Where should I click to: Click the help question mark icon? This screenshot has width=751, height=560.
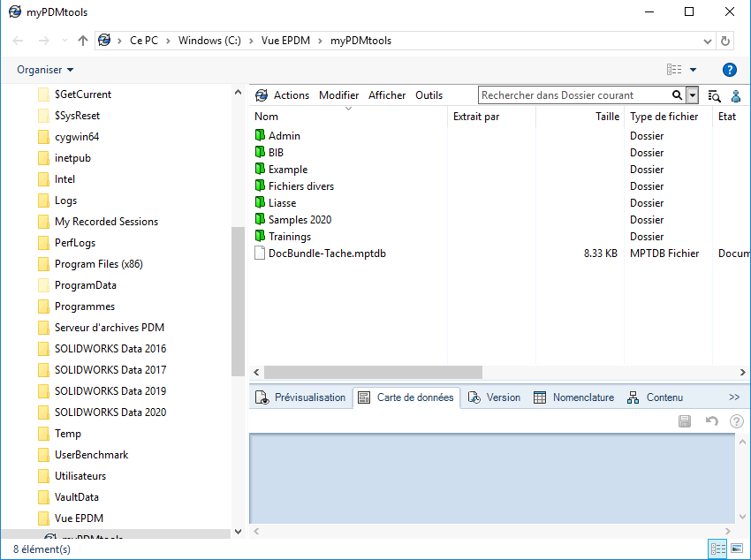(x=729, y=70)
